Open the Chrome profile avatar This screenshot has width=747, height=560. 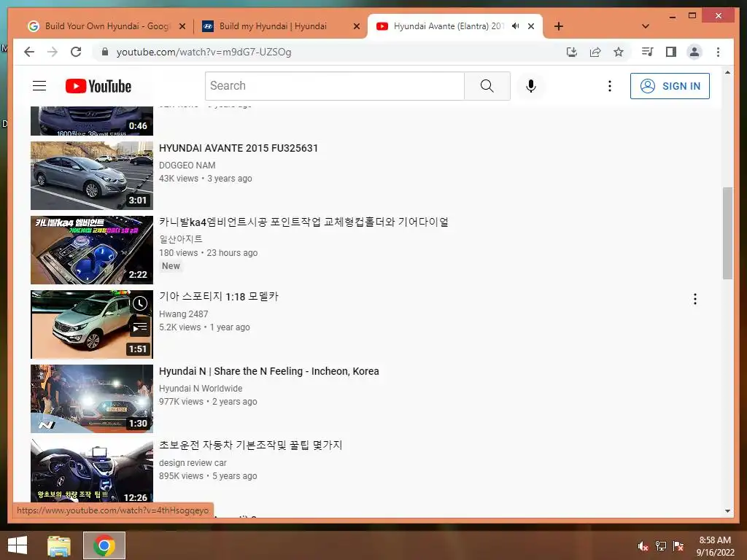pos(694,52)
